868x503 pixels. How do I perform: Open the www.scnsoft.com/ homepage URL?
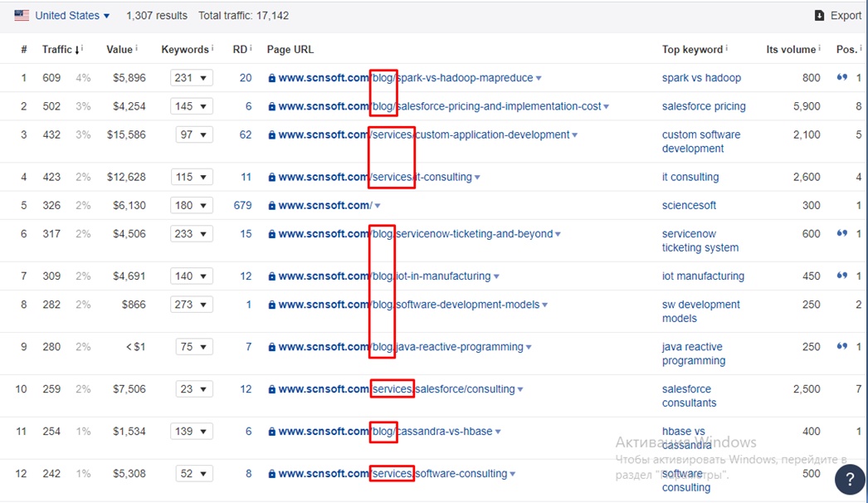[325, 206]
